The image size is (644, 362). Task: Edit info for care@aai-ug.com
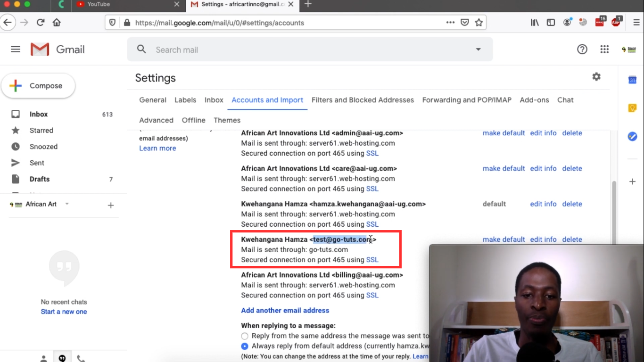click(x=543, y=168)
